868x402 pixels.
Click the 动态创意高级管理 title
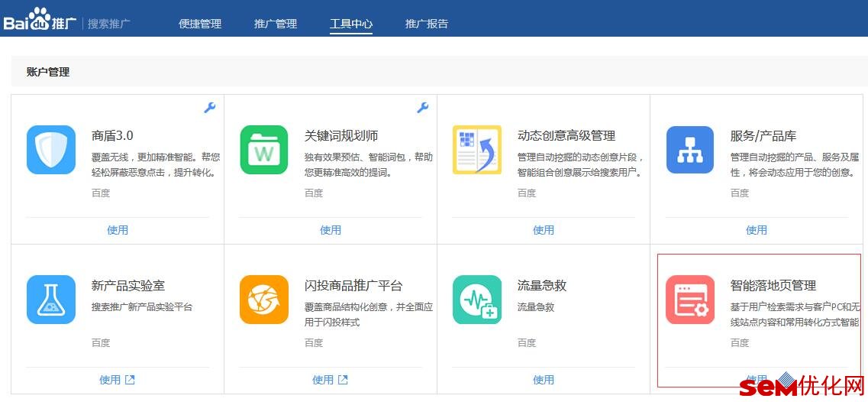[566, 136]
